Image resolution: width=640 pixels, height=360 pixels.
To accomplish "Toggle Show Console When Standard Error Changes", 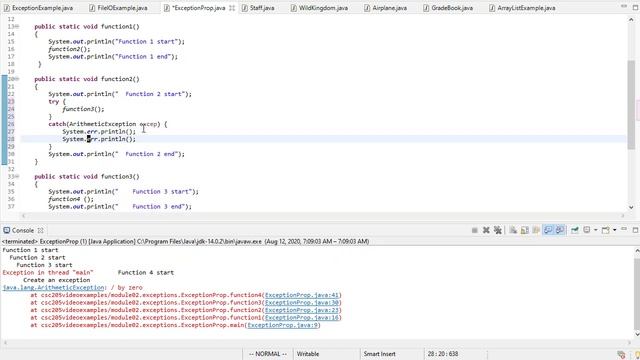I will (560, 230).
